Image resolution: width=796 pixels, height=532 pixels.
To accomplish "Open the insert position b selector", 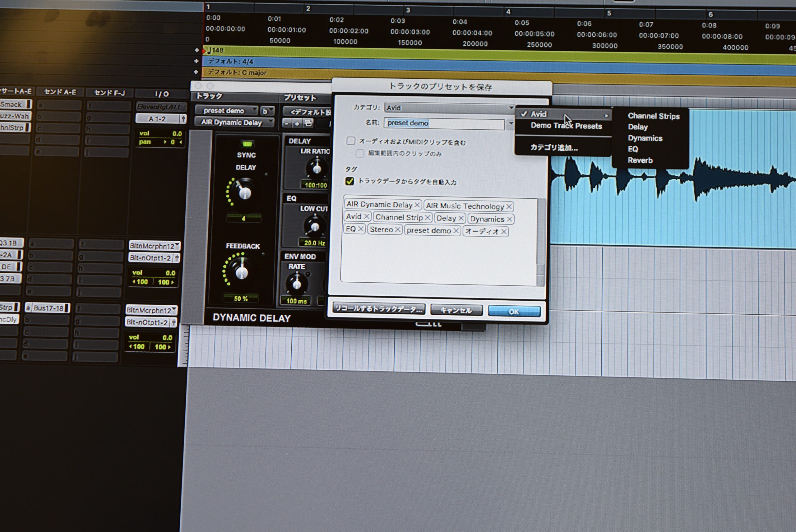I will coord(267,111).
